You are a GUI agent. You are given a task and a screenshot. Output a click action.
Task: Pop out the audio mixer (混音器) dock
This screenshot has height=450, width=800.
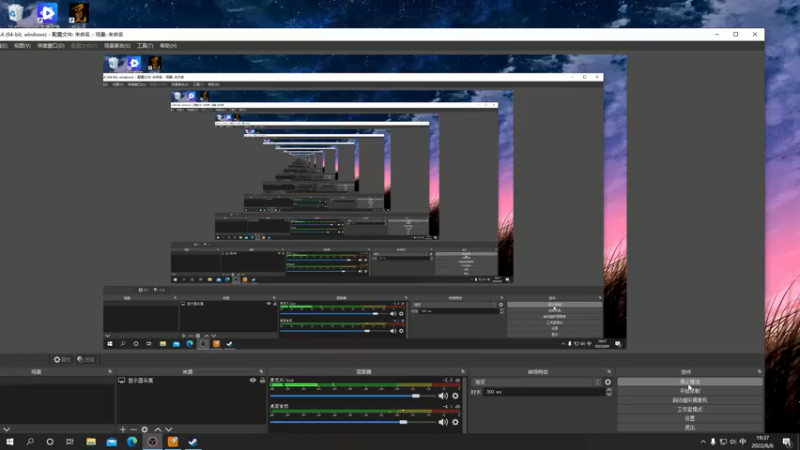pos(463,372)
